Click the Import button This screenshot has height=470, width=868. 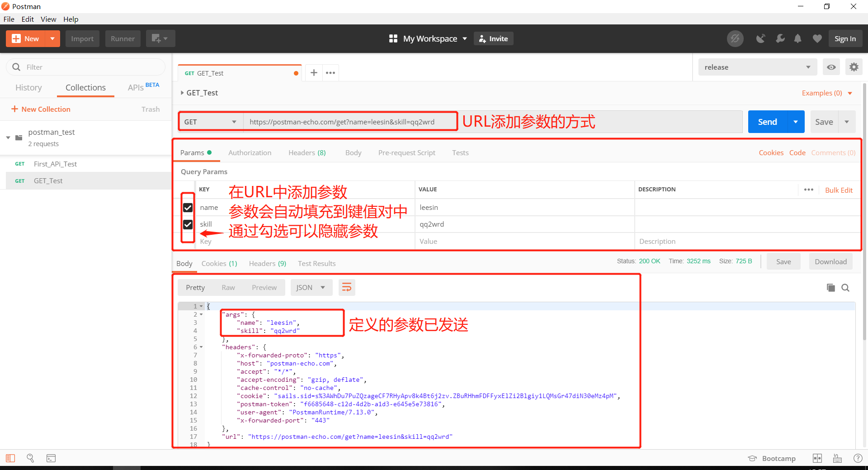(x=82, y=39)
